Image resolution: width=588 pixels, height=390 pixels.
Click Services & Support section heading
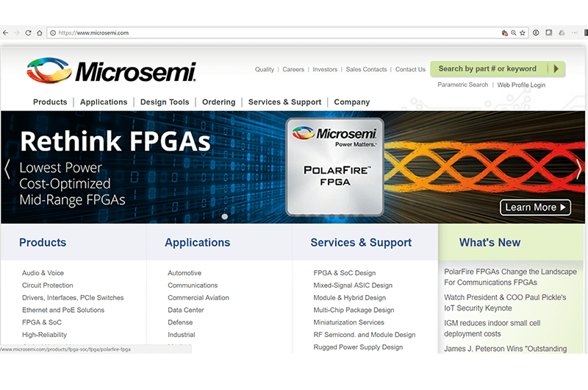(x=361, y=243)
